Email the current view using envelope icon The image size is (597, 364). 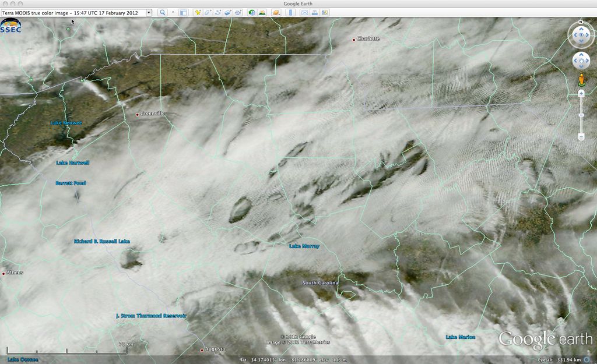pyautogui.click(x=304, y=13)
